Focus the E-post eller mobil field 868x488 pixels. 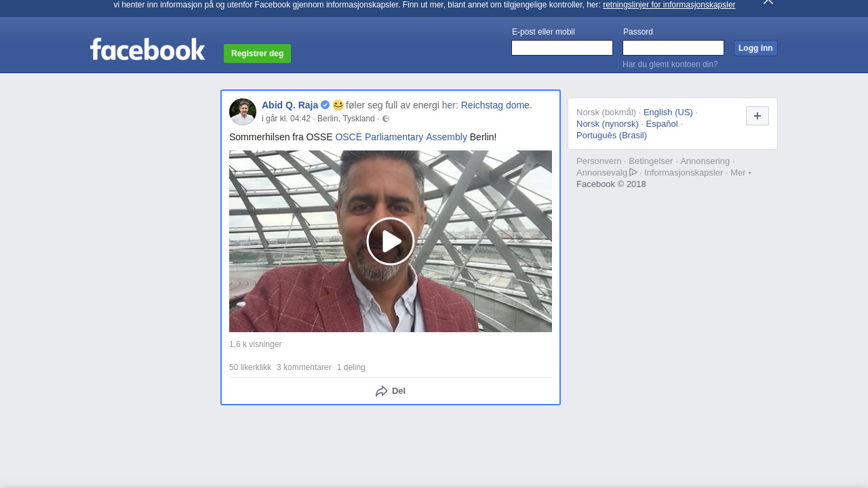(x=562, y=47)
